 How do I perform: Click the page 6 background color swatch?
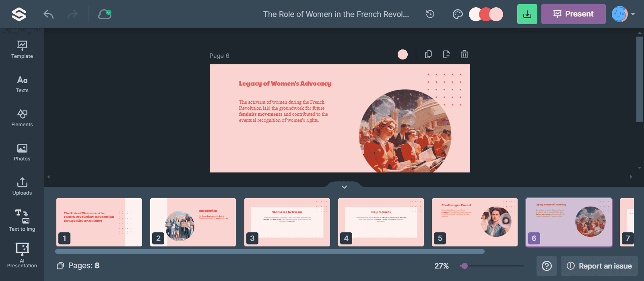pos(402,55)
